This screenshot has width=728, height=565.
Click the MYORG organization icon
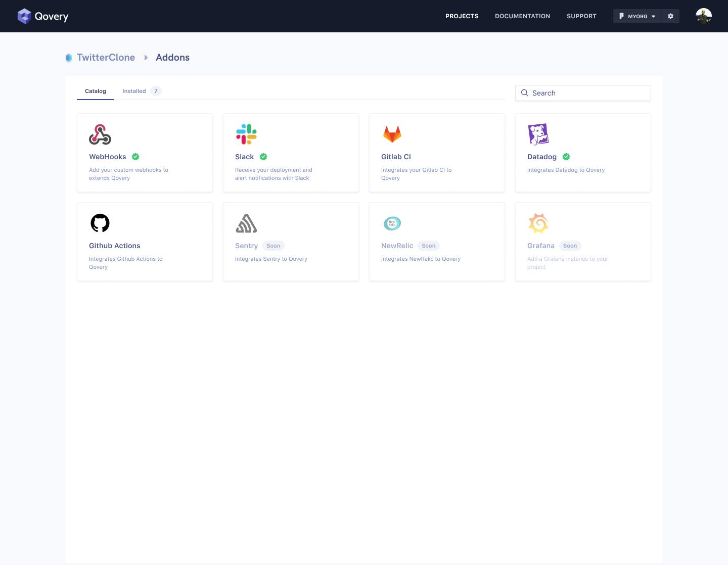(x=621, y=16)
